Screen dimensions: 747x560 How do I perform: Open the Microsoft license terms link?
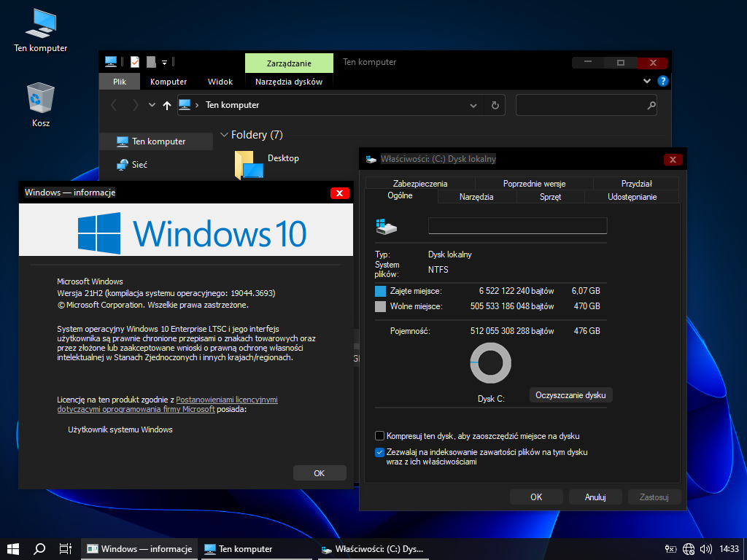227,400
